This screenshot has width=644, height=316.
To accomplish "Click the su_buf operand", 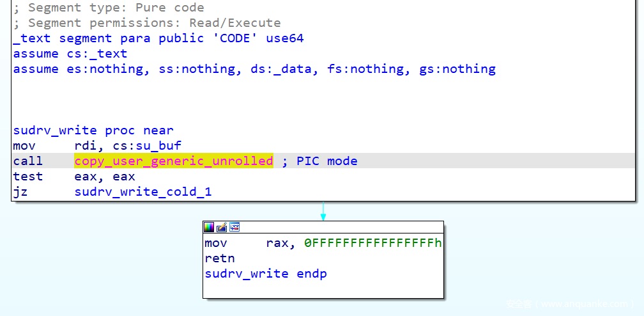I will (159, 146).
